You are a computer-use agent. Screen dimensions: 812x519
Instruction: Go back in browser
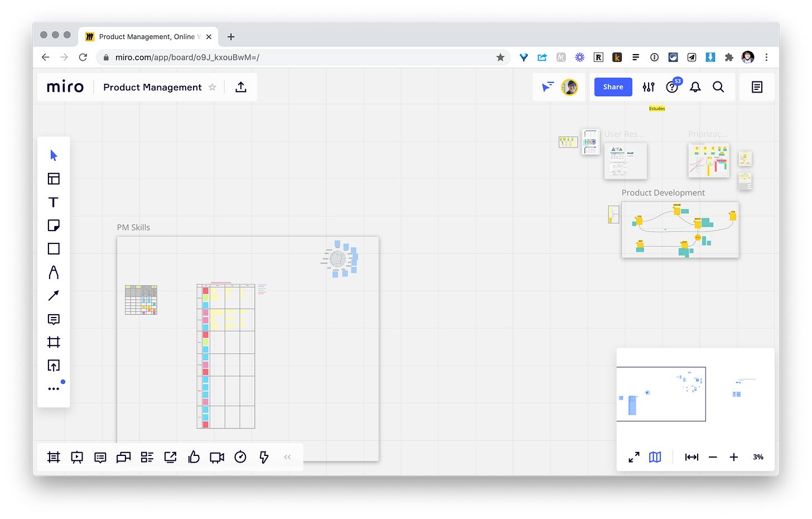pyautogui.click(x=46, y=57)
